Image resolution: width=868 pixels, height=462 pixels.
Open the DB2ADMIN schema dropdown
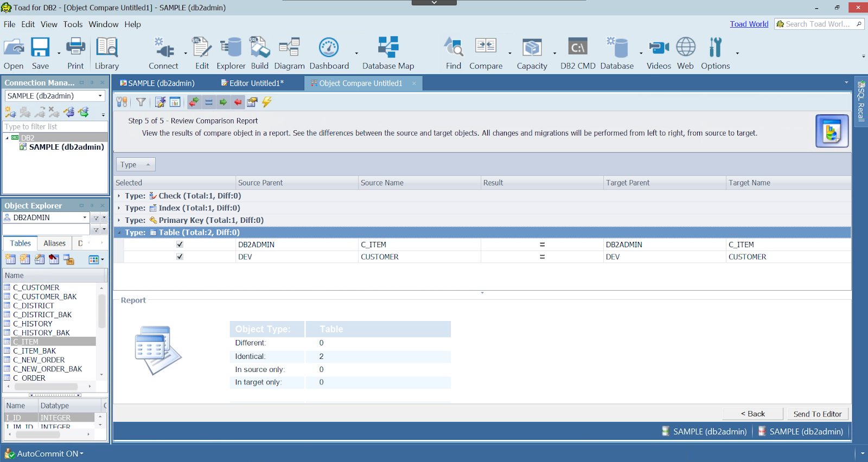[x=85, y=217]
